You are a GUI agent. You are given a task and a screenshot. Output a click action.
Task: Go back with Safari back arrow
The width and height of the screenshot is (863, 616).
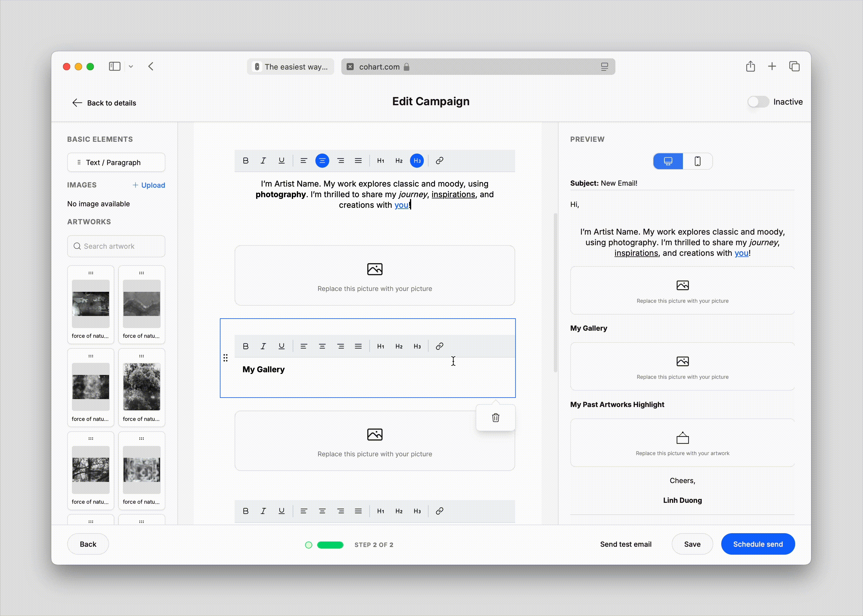[x=151, y=67]
